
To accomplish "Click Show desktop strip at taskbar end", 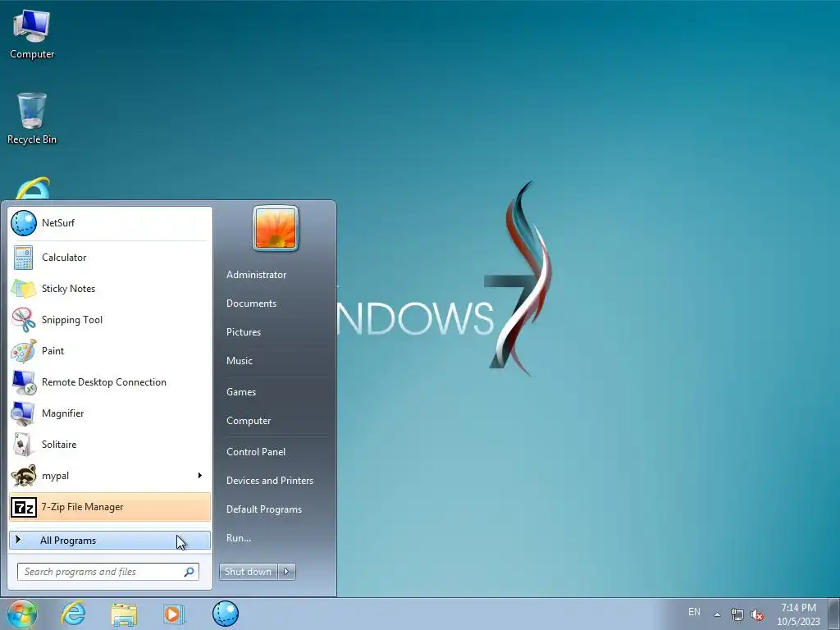I will tap(834, 614).
